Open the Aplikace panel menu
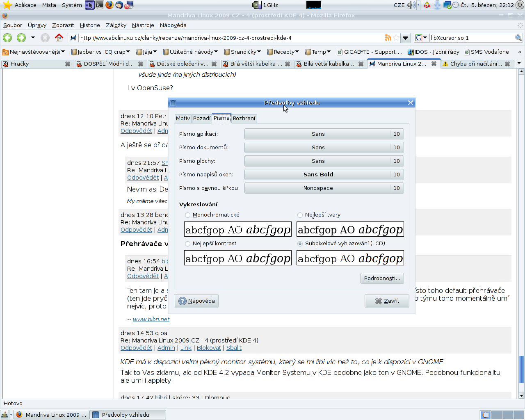The height and width of the screenshot is (420, 525). point(25,5)
